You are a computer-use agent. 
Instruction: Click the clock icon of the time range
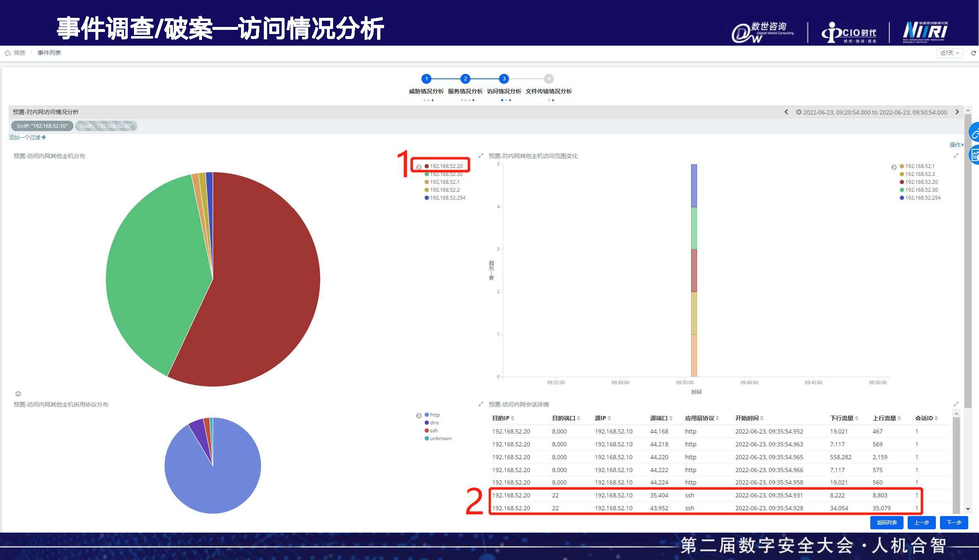(799, 112)
